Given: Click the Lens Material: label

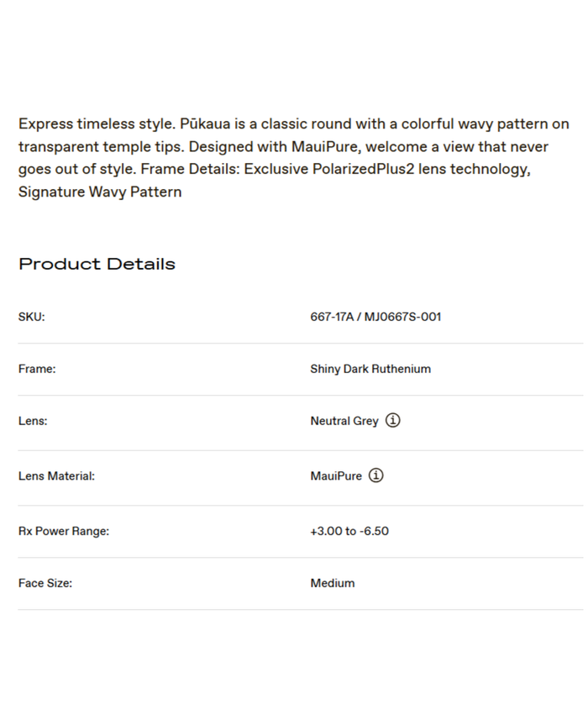Looking at the screenshot, I should click(x=56, y=475).
